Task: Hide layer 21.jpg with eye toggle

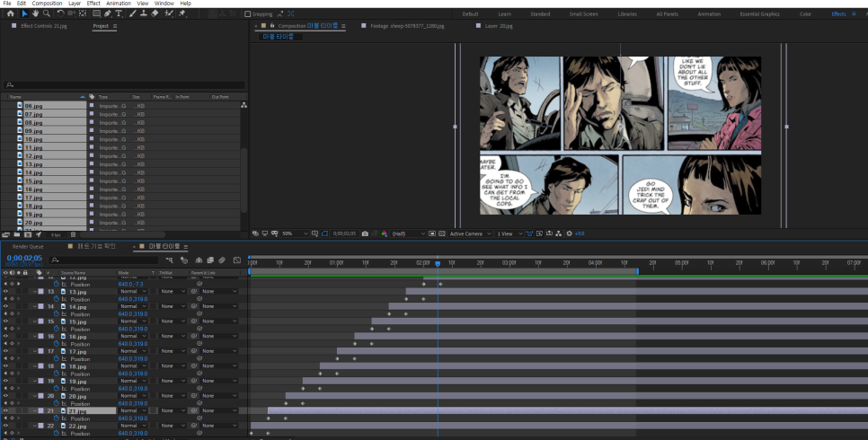Action: point(5,410)
